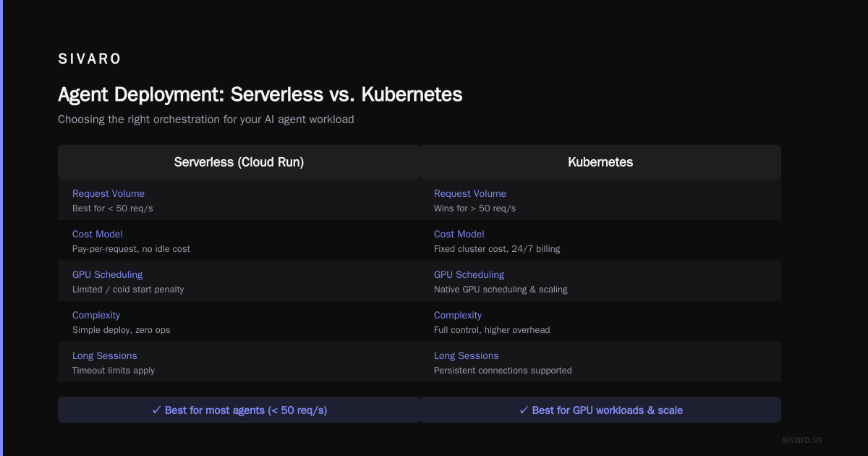Click the checkmark beside Best for most agents
This screenshot has width=868, height=456.
156,410
